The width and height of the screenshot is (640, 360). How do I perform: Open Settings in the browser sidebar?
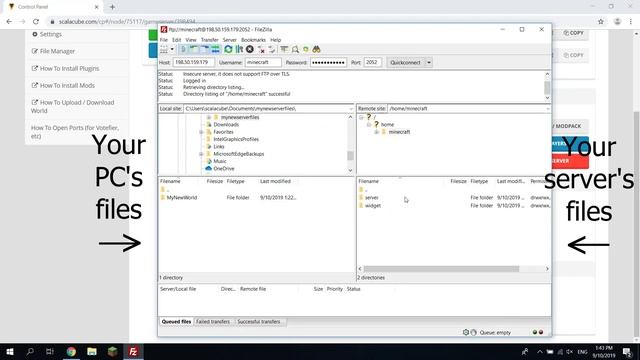pos(47,34)
